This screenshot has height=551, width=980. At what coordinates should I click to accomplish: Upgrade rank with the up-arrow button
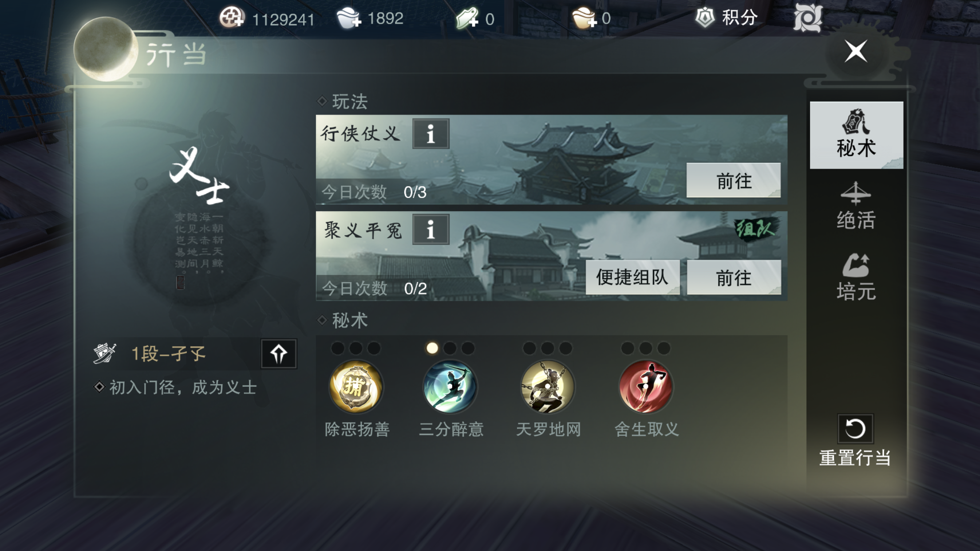click(279, 354)
